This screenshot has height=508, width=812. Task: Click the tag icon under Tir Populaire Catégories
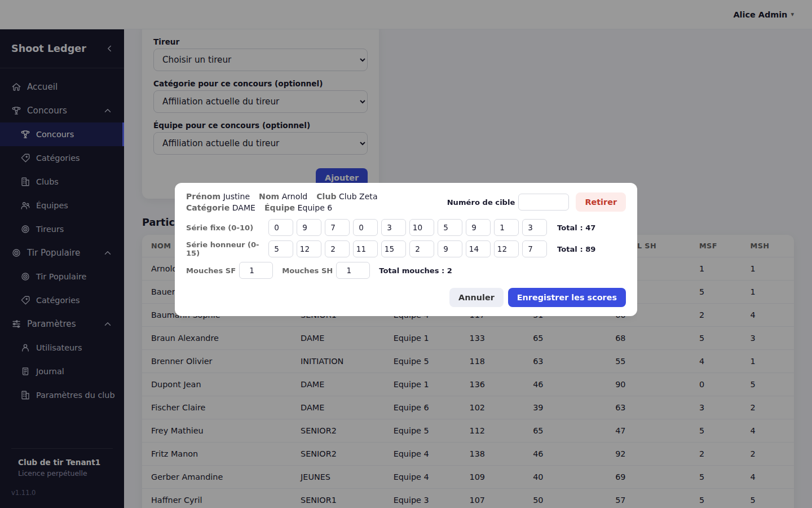pyautogui.click(x=25, y=300)
